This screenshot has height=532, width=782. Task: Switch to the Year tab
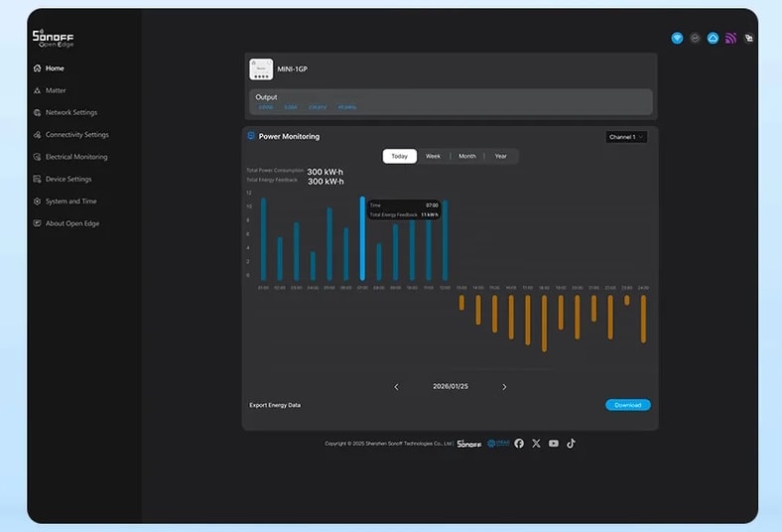click(501, 156)
